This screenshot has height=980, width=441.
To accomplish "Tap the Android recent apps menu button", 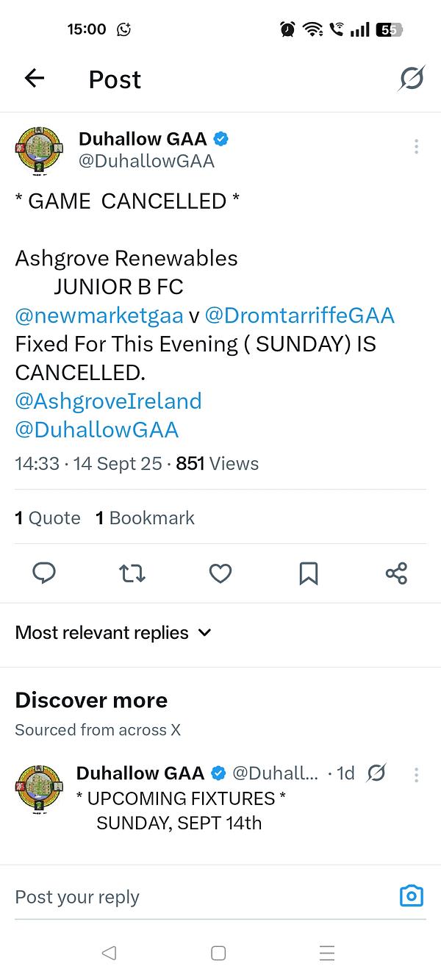I will (x=327, y=953).
